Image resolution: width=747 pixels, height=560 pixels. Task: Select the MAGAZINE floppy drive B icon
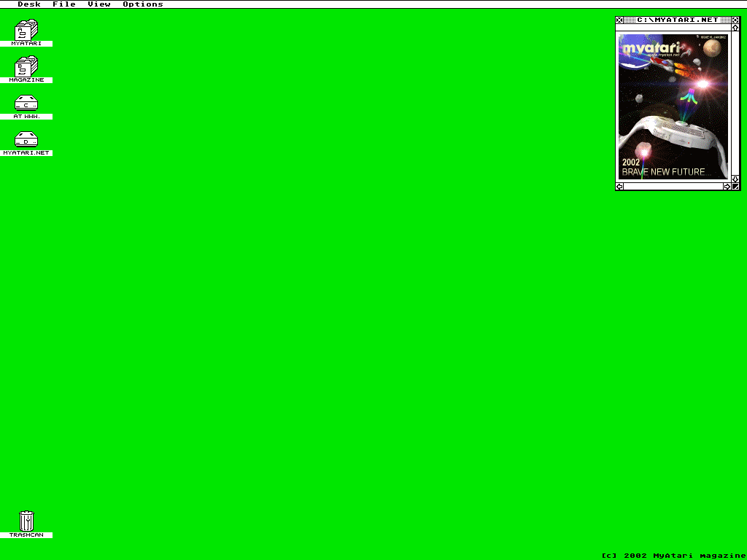26,66
